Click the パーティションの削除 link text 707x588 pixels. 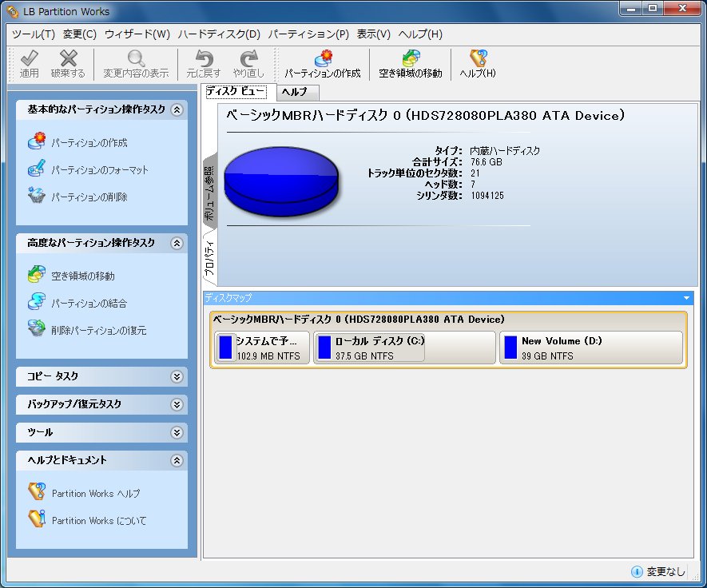(89, 197)
